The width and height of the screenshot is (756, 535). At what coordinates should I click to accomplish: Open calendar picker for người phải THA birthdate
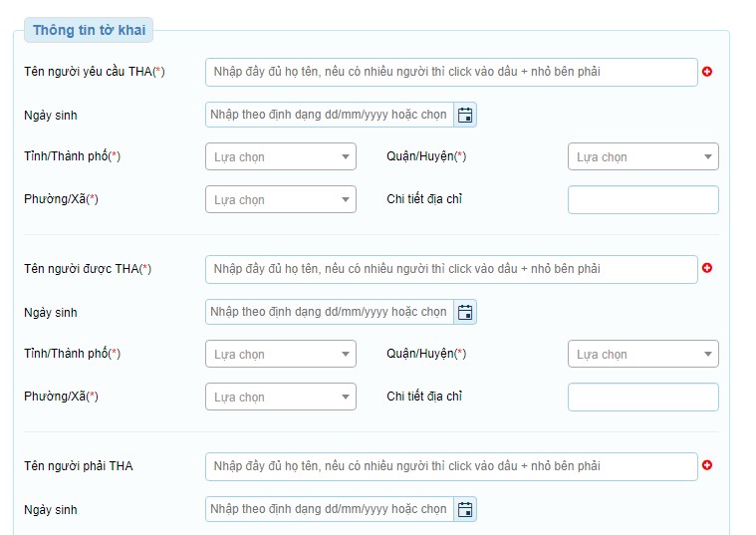coord(465,509)
